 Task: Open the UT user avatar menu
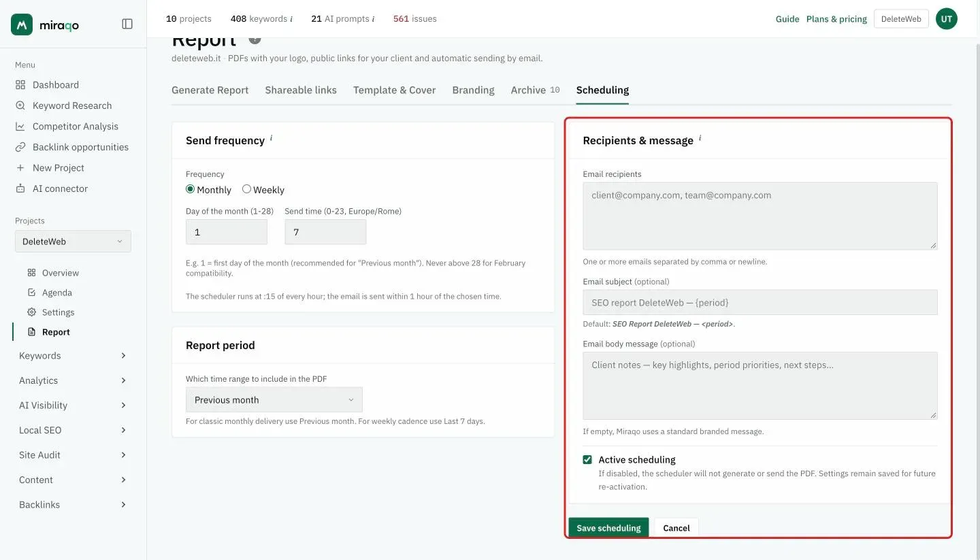[946, 19]
